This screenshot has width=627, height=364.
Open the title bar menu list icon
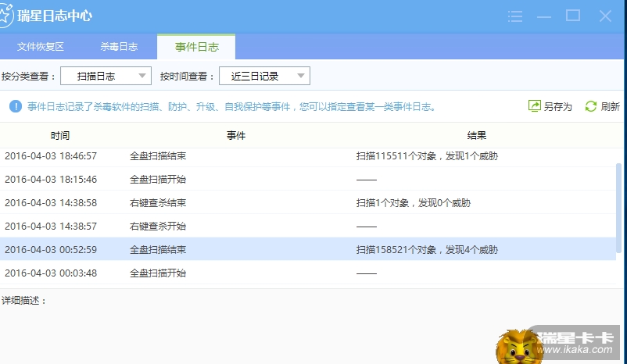click(x=515, y=16)
